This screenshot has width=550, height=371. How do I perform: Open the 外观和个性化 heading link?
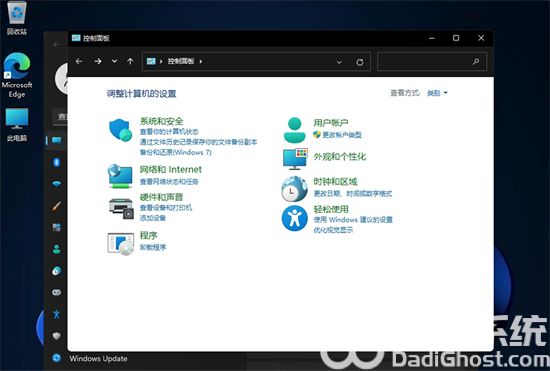point(340,157)
